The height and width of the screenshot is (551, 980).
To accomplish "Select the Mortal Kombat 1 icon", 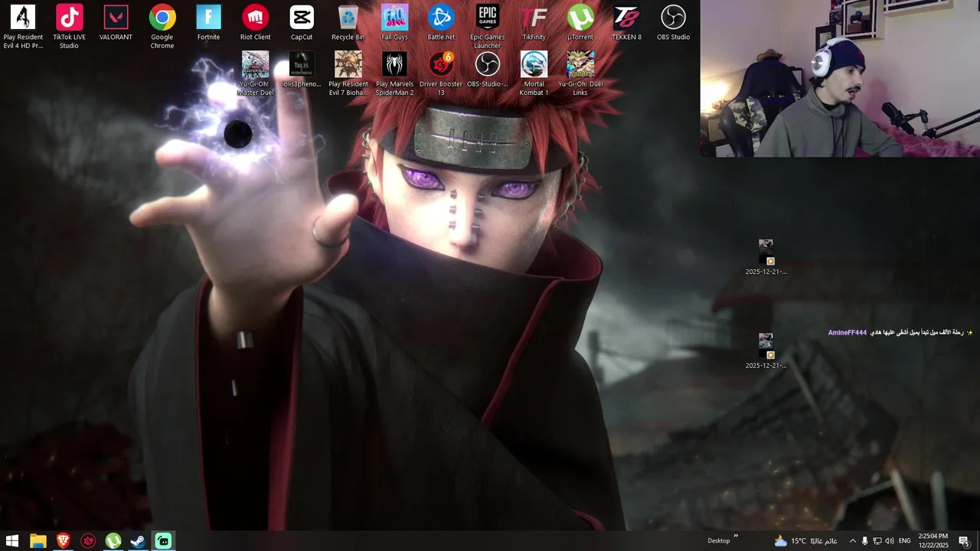I will pos(534,74).
